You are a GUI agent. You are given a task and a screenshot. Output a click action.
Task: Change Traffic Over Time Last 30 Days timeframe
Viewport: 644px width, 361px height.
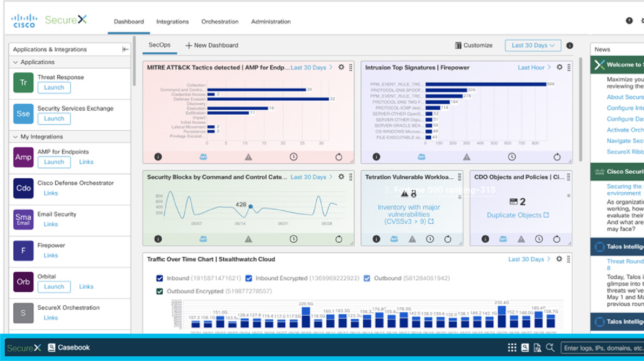529,259
